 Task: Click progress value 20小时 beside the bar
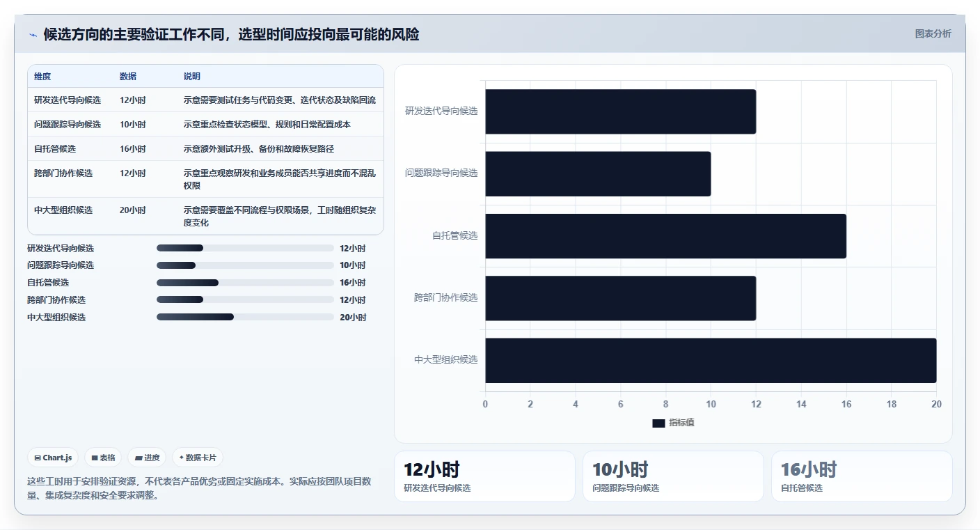[353, 318]
